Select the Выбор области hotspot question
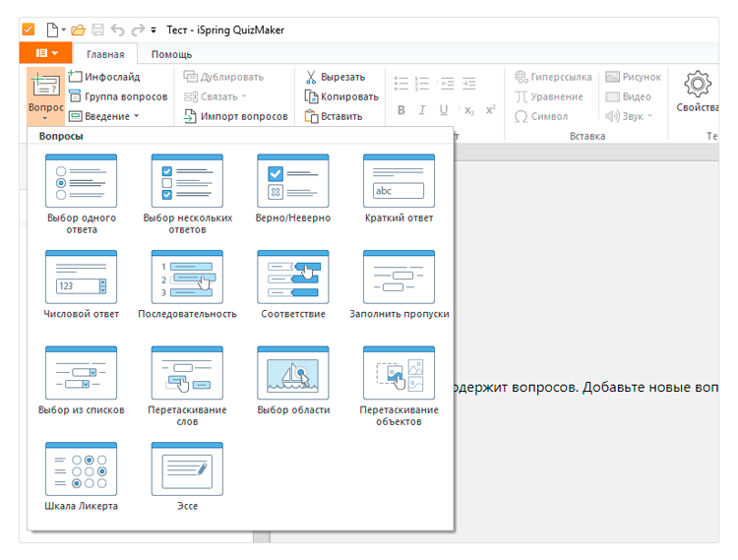This screenshot has width=738, height=560. coord(293,381)
